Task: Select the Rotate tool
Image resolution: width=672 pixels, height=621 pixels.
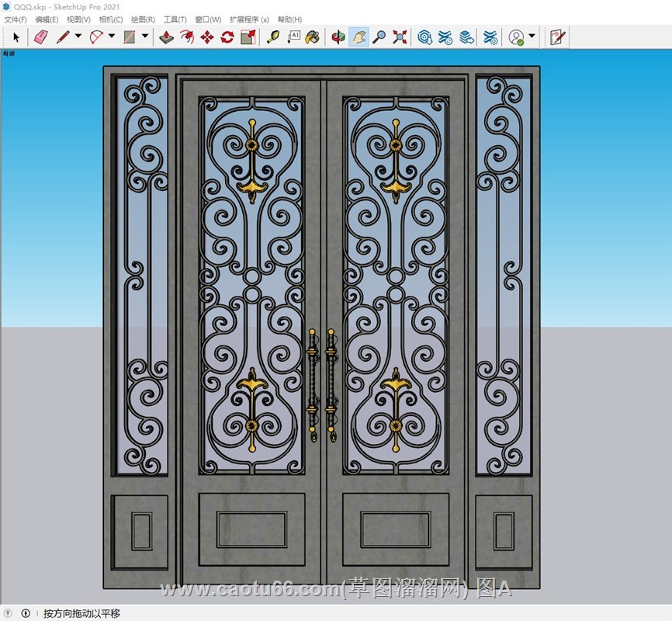Action: point(227,36)
